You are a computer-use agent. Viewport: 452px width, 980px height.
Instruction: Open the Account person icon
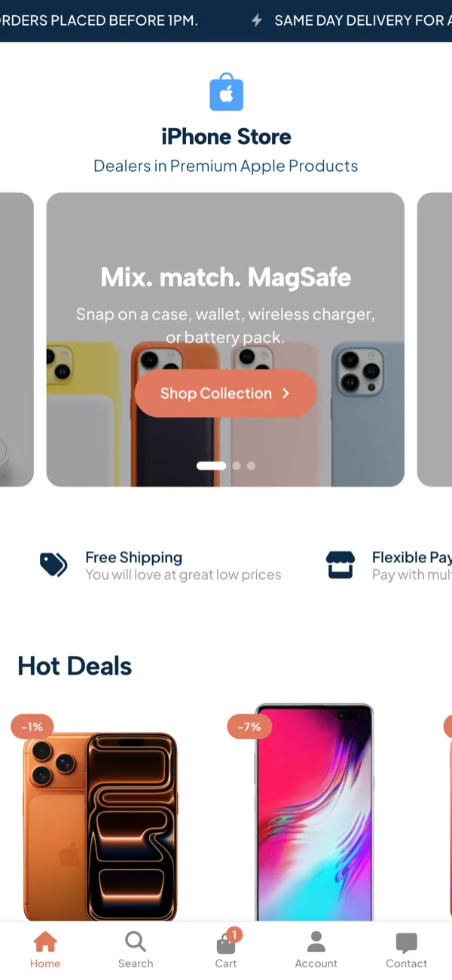point(316,942)
